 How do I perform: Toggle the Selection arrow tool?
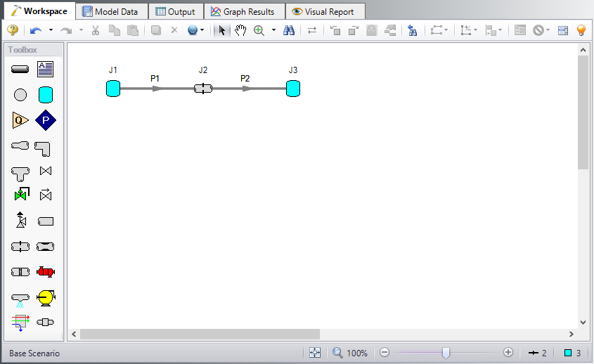pos(221,30)
